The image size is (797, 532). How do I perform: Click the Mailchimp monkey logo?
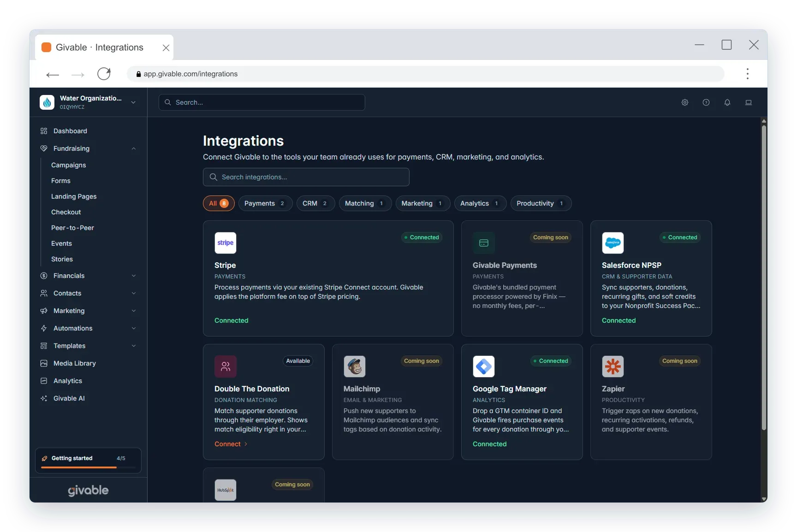(355, 366)
